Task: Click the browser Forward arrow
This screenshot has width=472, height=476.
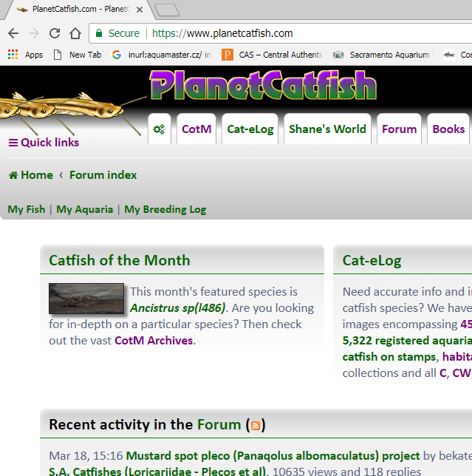Action: point(34,33)
